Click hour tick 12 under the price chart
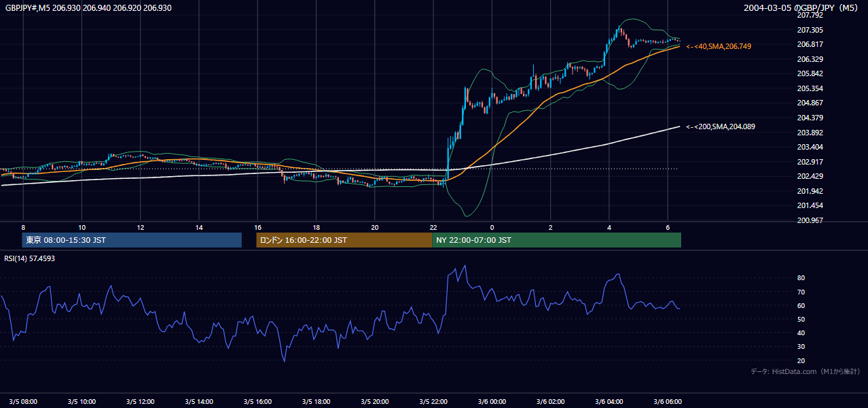 click(x=141, y=227)
